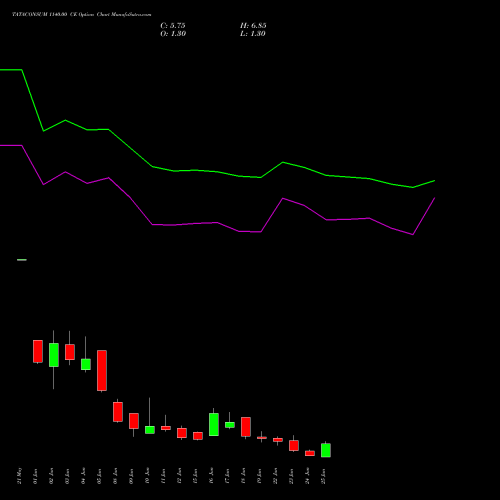Click the 05 Jun date label
The height and width of the screenshot is (500, 500).
click(x=99, y=476)
